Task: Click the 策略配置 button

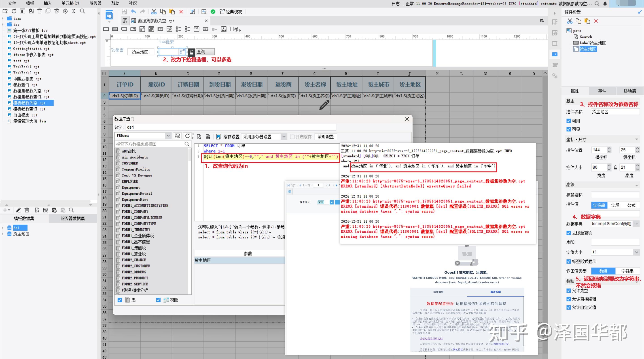Action: point(326,137)
